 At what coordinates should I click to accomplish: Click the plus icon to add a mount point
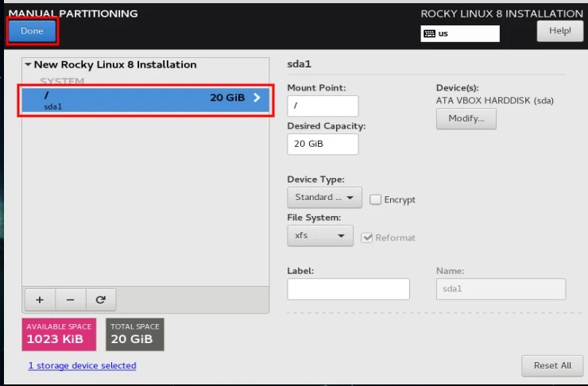click(40, 299)
